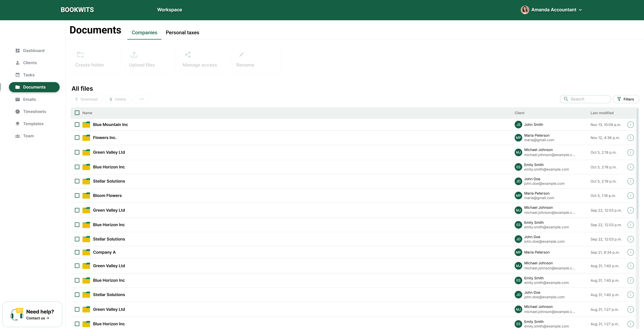The width and height of the screenshot is (644, 329).
Task: Click the Tasks calendar icon
Action: (x=18, y=75)
